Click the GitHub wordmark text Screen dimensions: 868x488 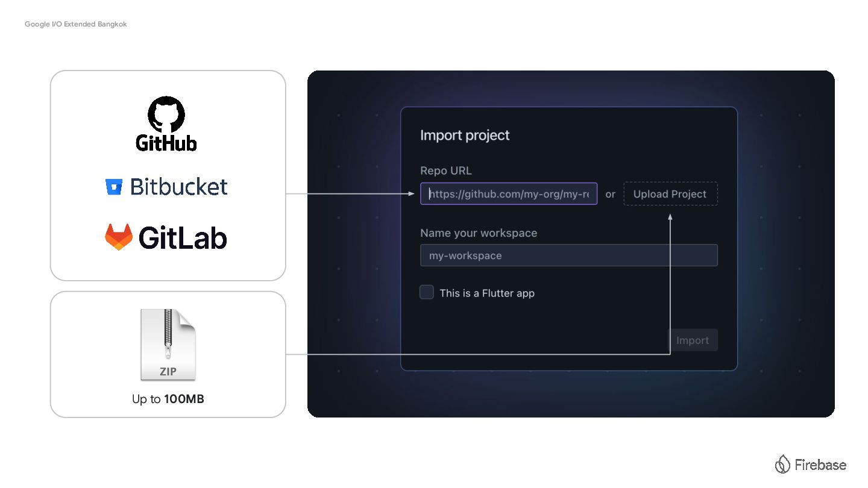(x=166, y=143)
